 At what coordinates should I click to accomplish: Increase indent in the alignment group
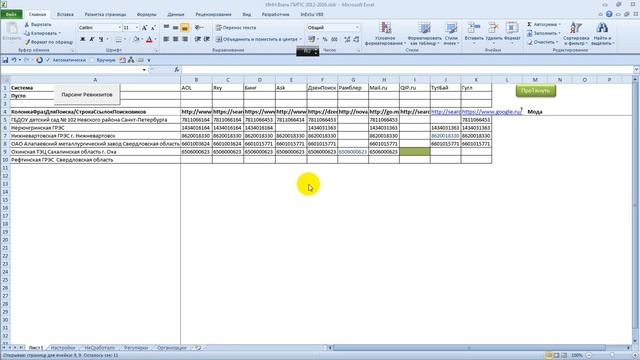(207, 39)
